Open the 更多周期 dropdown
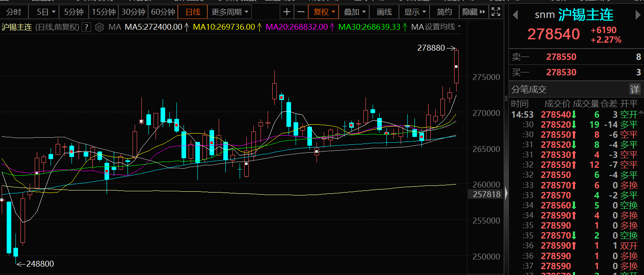 click(x=230, y=12)
